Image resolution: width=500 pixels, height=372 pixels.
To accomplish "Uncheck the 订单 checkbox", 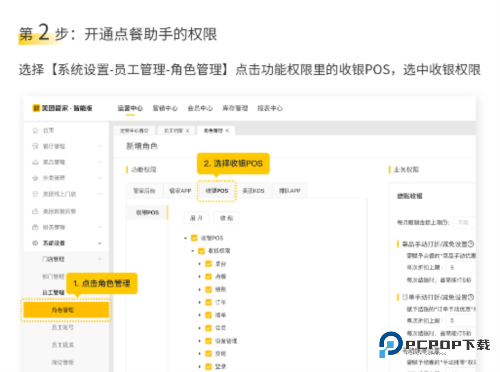I will point(209,302).
